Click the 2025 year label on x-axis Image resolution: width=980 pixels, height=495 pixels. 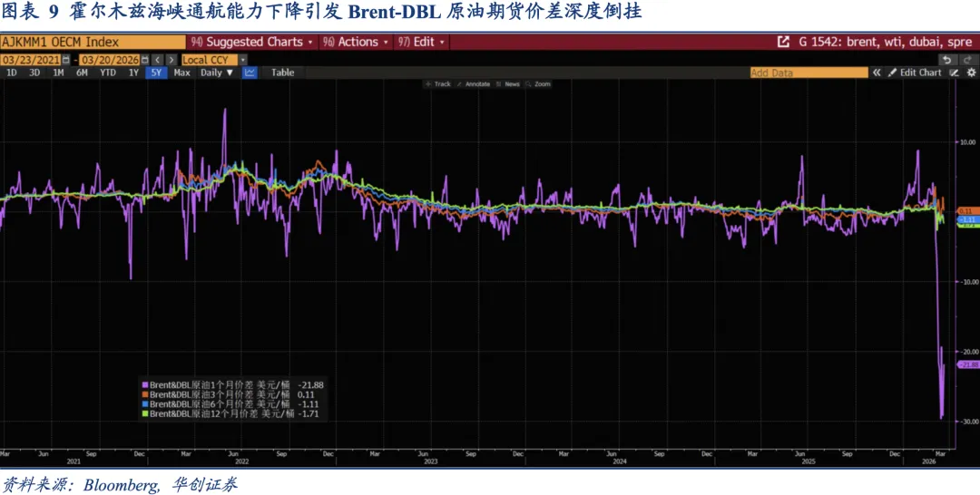(808, 462)
